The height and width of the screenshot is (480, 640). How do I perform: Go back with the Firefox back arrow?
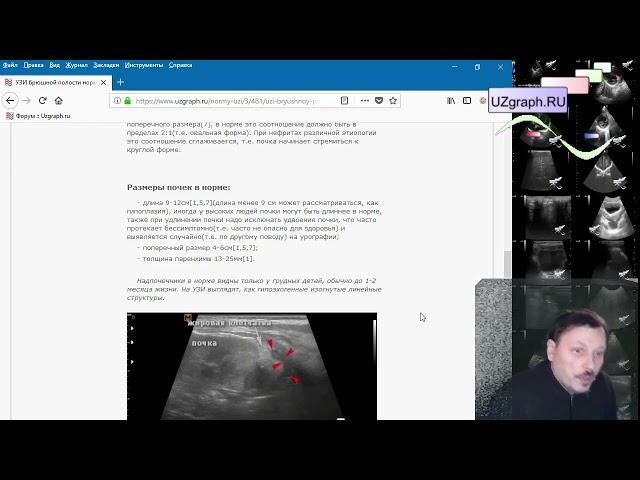pyautogui.click(x=10, y=100)
